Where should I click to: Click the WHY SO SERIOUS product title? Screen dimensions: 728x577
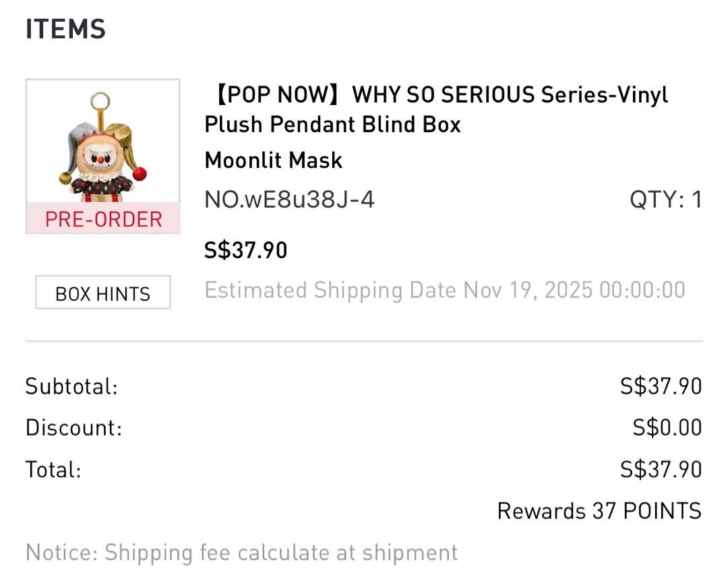435,95
